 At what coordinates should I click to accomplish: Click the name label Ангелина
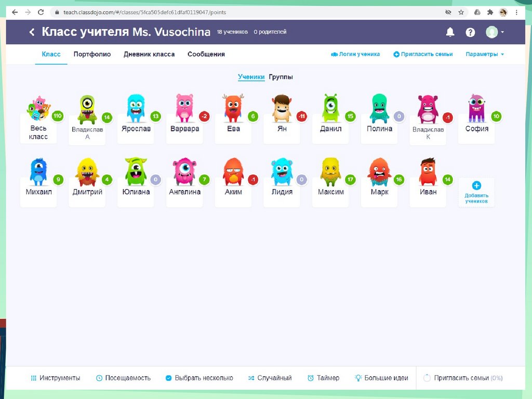click(184, 192)
